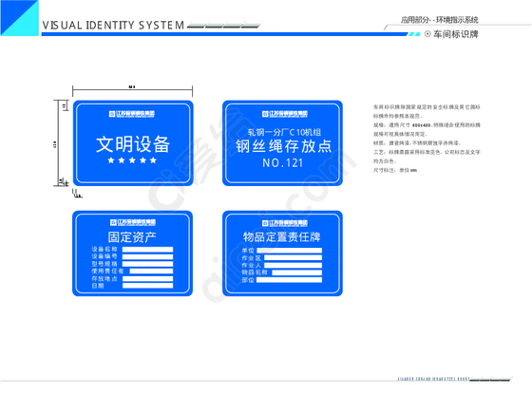Screen dimensions: 532x394
Task: Click the 部位 blank field
Action: pos(289,280)
